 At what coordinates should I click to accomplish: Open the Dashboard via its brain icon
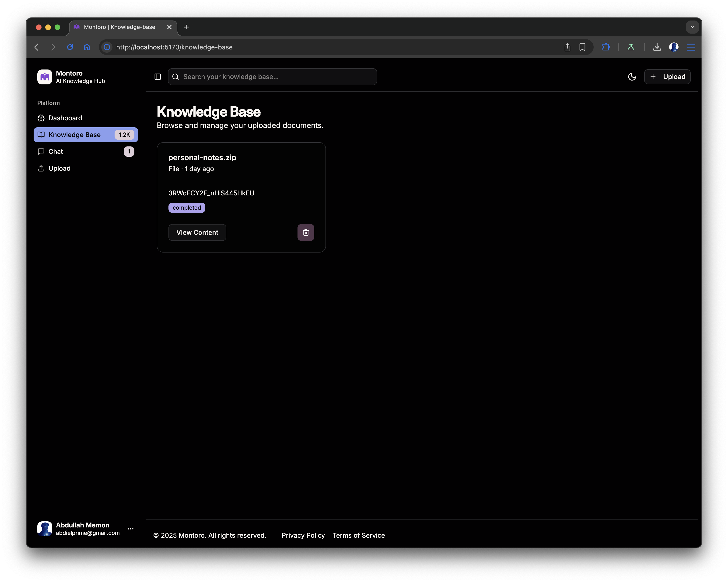pyautogui.click(x=41, y=118)
